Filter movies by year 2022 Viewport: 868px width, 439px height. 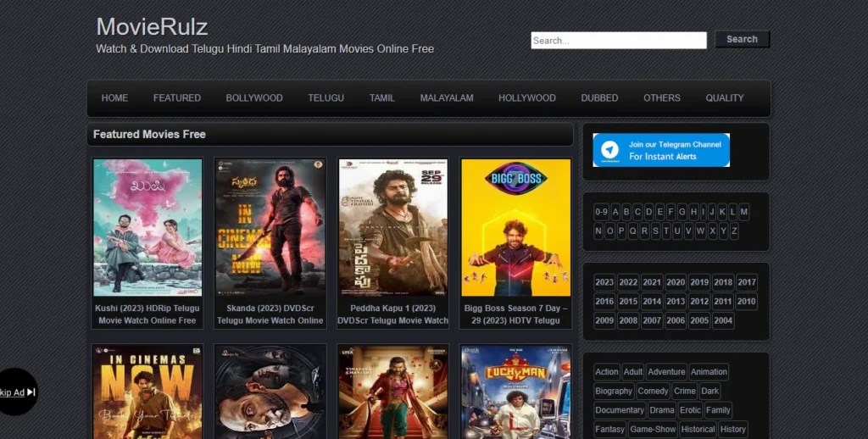click(x=628, y=282)
